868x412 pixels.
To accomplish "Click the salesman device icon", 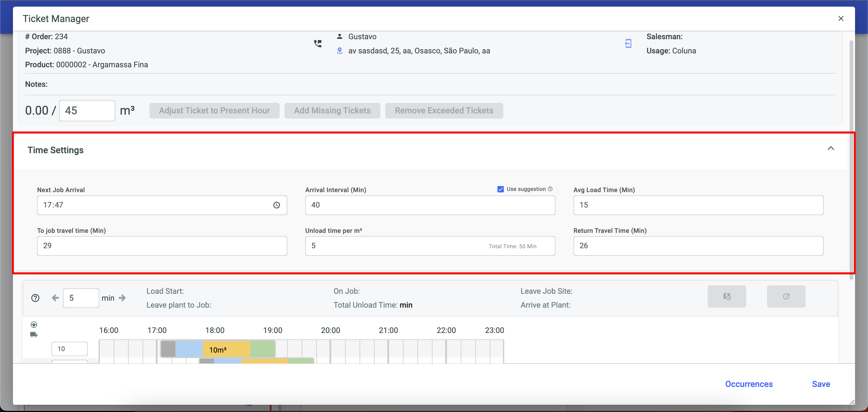I will coord(628,43).
